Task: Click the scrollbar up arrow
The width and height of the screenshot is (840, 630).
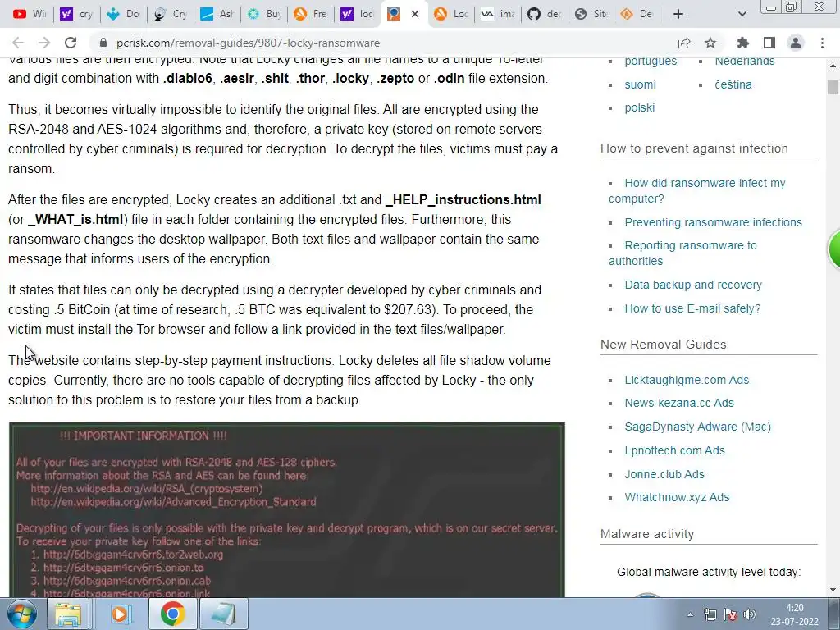Action: 833,66
